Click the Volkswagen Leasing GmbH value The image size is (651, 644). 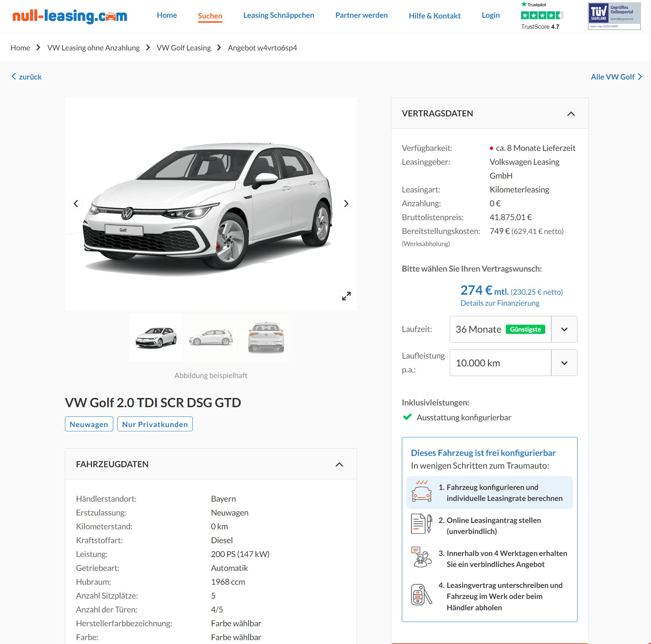pos(525,169)
